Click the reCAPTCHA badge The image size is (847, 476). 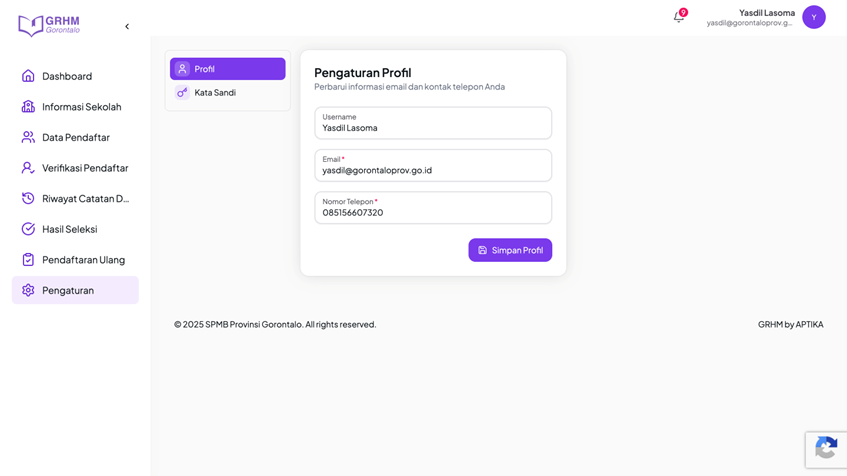(826, 450)
